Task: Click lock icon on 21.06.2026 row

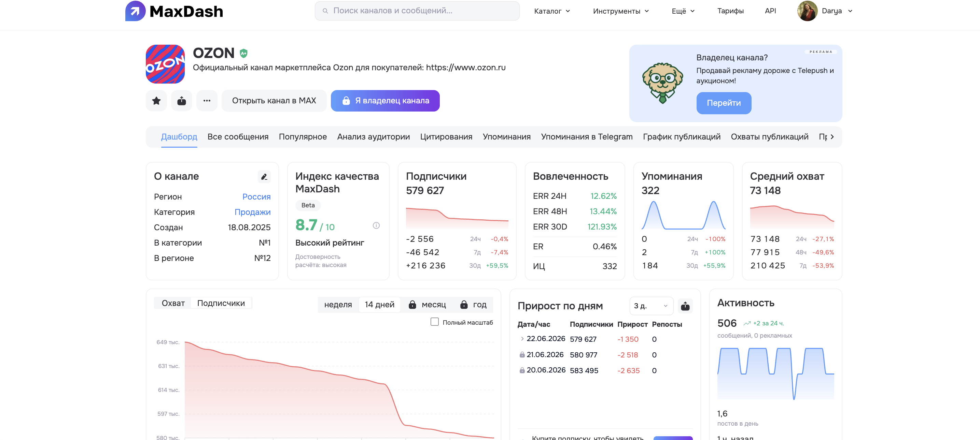Action: tap(522, 355)
